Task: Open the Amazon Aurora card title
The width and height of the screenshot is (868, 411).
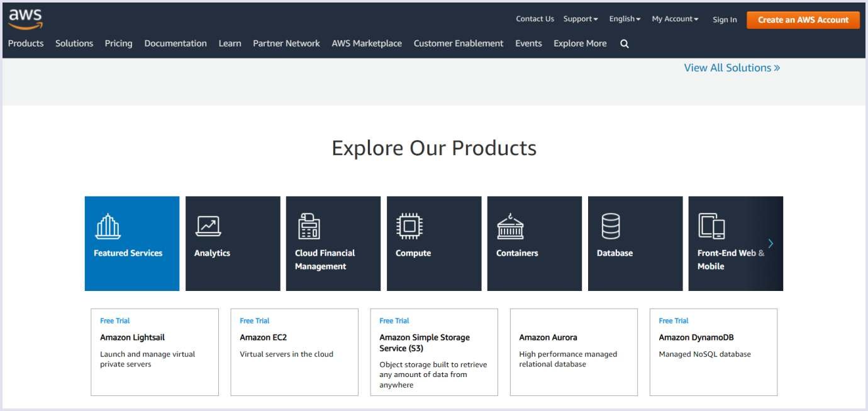Action: [x=548, y=337]
